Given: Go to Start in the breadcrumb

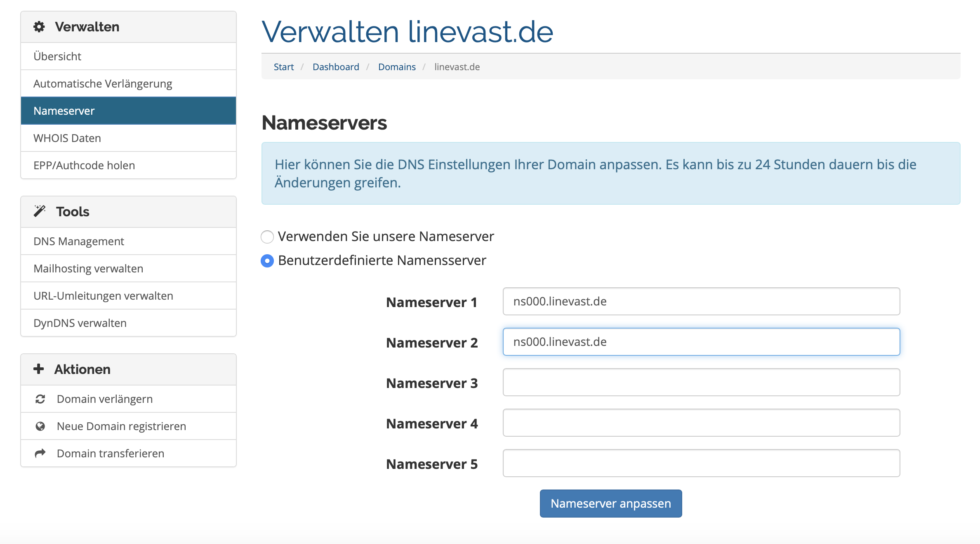Looking at the screenshot, I should coord(284,67).
